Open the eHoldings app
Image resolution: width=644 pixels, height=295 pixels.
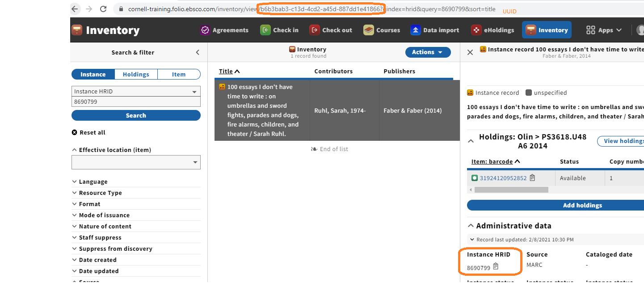coord(492,30)
